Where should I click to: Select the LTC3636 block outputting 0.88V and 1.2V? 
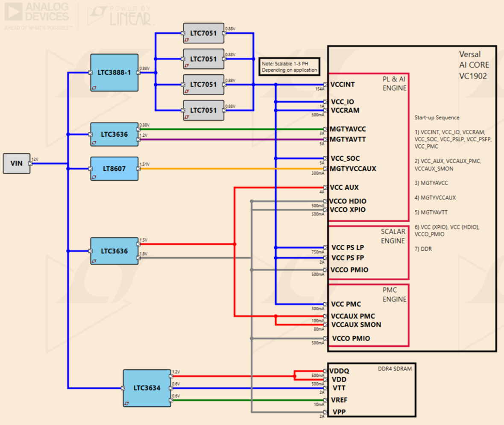point(114,135)
